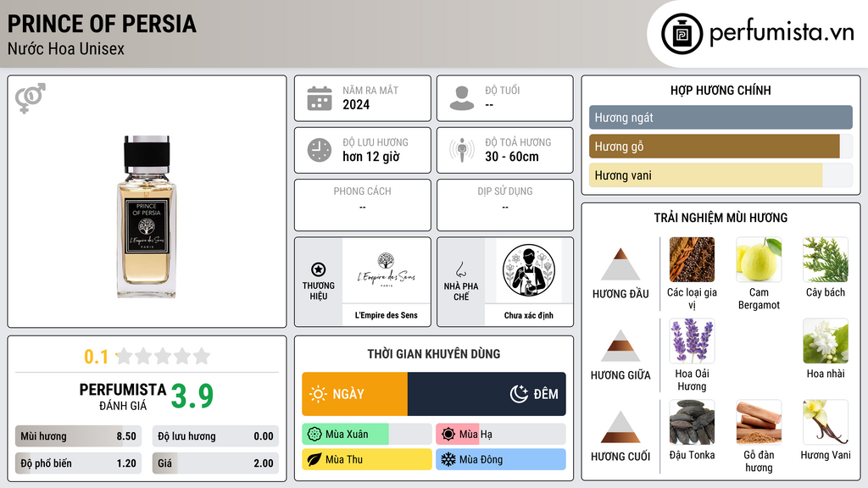The height and width of the screenshot is (488, 868).
Task: Select the Đậu Tonka note image
Action: pos(692,422)
